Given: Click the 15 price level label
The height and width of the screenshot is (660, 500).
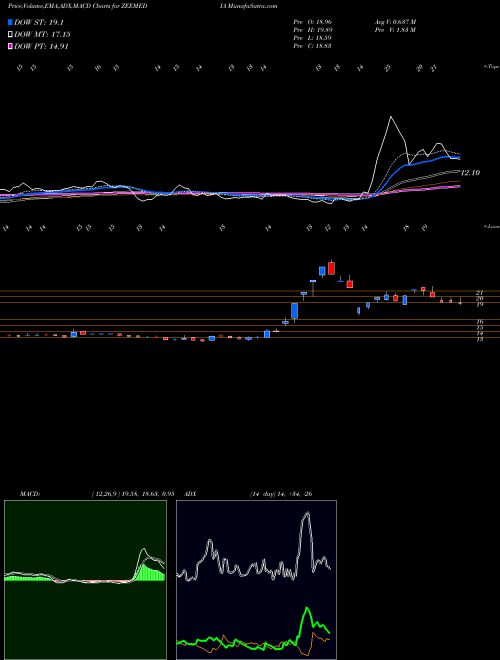Looking at the screenshot, I should [x=479, y=327].
